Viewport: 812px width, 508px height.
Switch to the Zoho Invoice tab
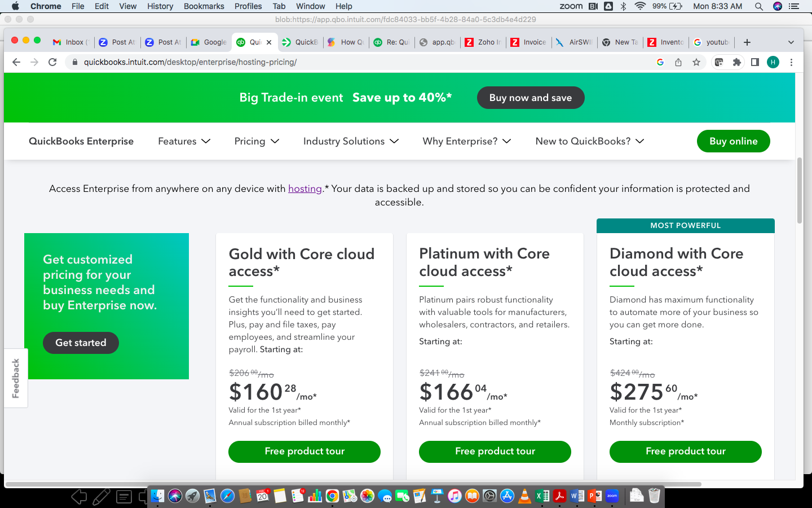pyautogui.click(x=528, y=42)
